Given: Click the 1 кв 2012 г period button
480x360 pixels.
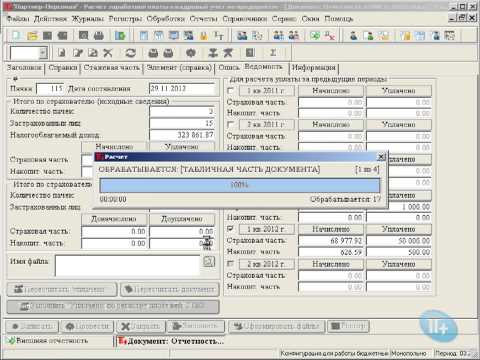Looking at the screenshot, I should (266, 229).
